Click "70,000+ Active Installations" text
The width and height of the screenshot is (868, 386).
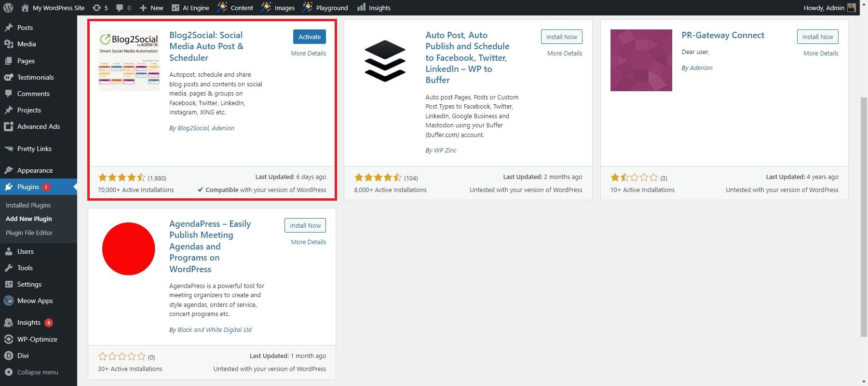(x=136, y=190)
